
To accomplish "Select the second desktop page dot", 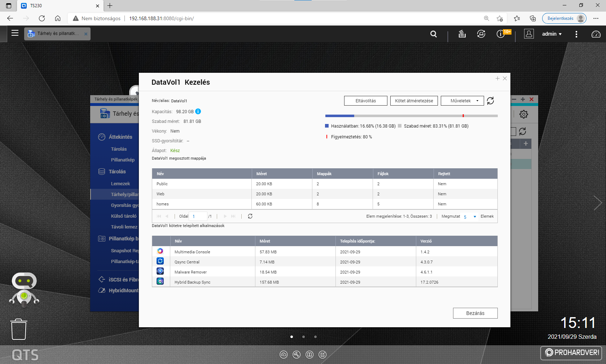I will (304, 337).
